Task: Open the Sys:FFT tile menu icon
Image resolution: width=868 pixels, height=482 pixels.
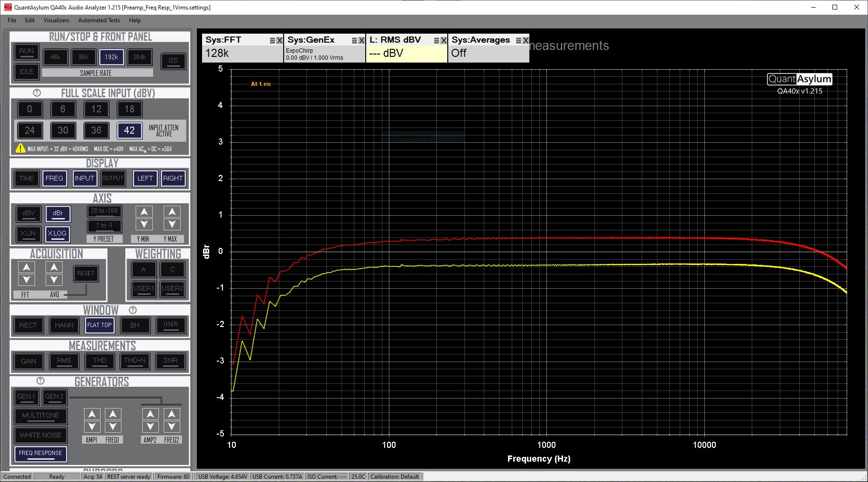Action: [x=272, y=41]
